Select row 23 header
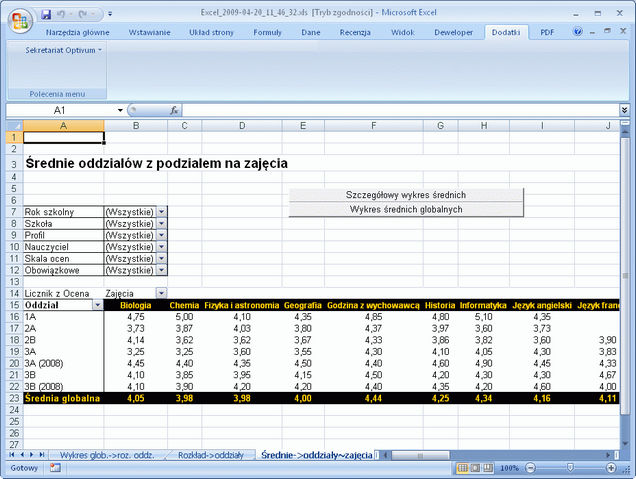This screenshot has width=636, height=479. (15, 398)
